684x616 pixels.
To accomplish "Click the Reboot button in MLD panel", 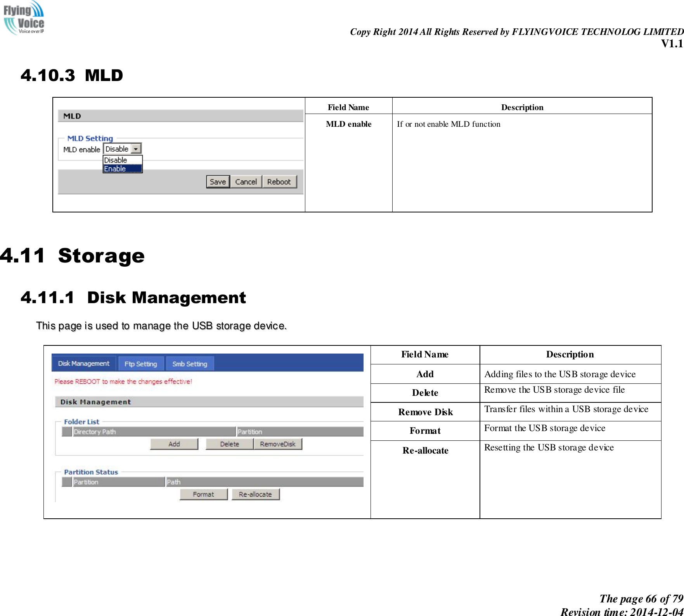I will coord(279,182).
